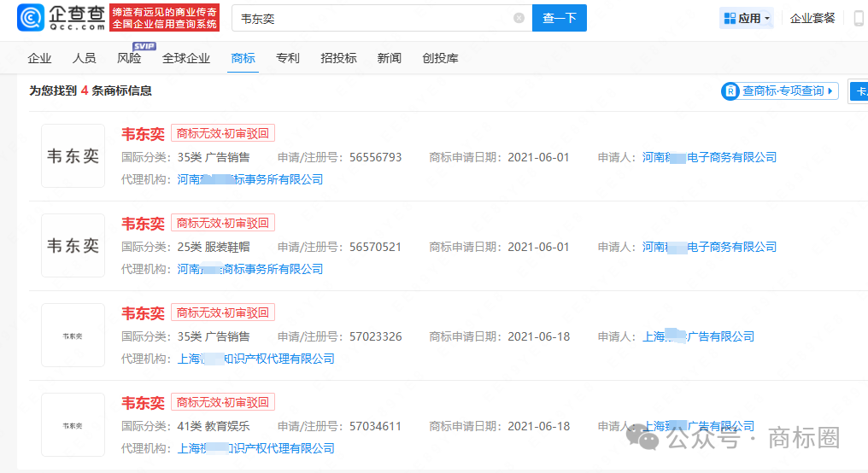Open the 韦东奕 title for 25类 服装鞋帽
The width and height of the screenshot is (868, 473).
click(x=143, y=224)
